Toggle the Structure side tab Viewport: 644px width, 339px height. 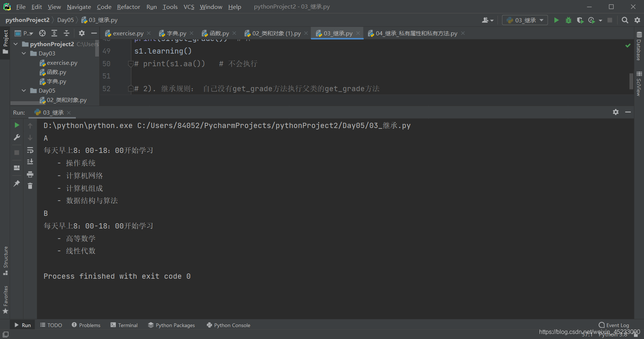(5, 260)
